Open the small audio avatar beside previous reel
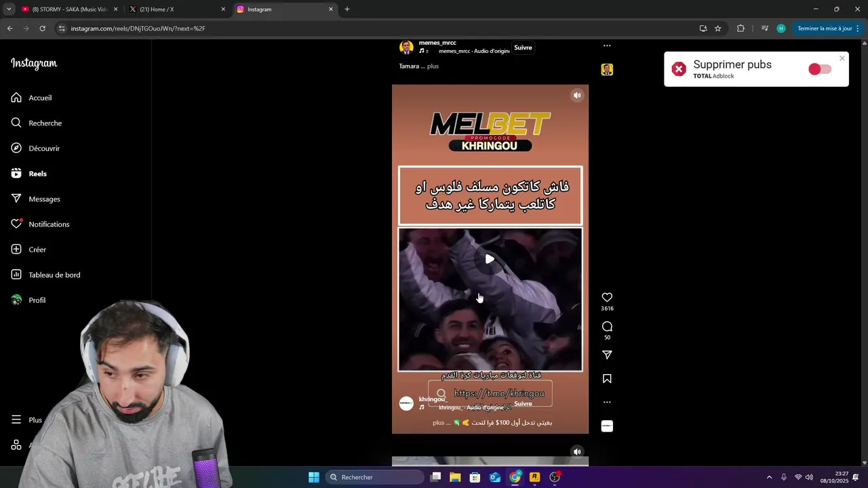Image resolution: width=868 pixels, height=488 pixels. click(x=607, y=70)
